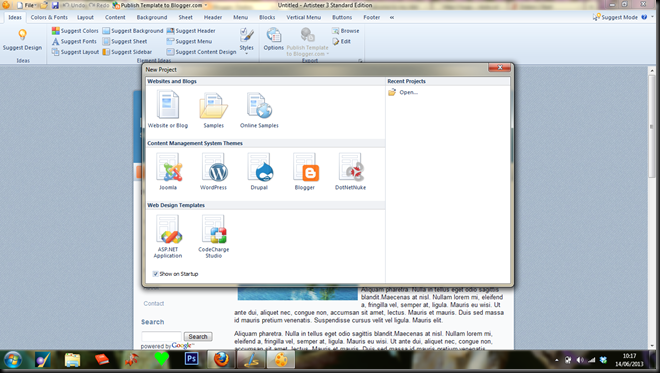Switch to the Background tab
The height and width of the screenshot is (373, 660).
pos(152,17)
